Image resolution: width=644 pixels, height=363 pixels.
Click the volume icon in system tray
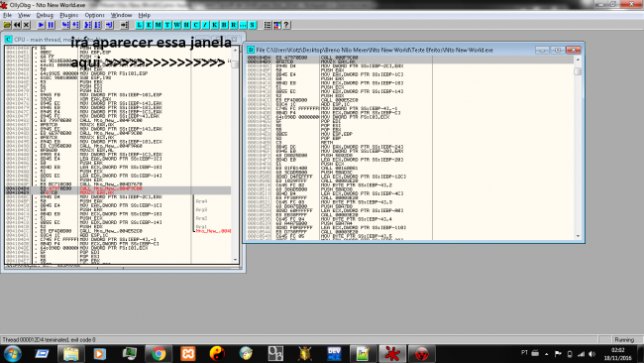click(591, 353)
